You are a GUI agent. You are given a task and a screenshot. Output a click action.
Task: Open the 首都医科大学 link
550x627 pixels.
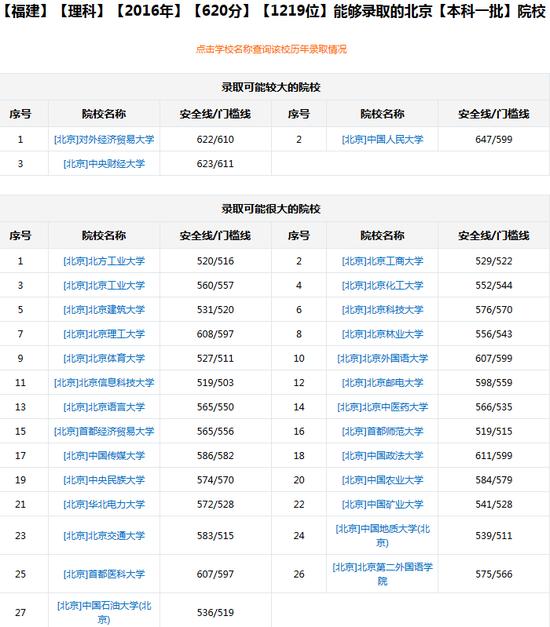tap(104, 574)
